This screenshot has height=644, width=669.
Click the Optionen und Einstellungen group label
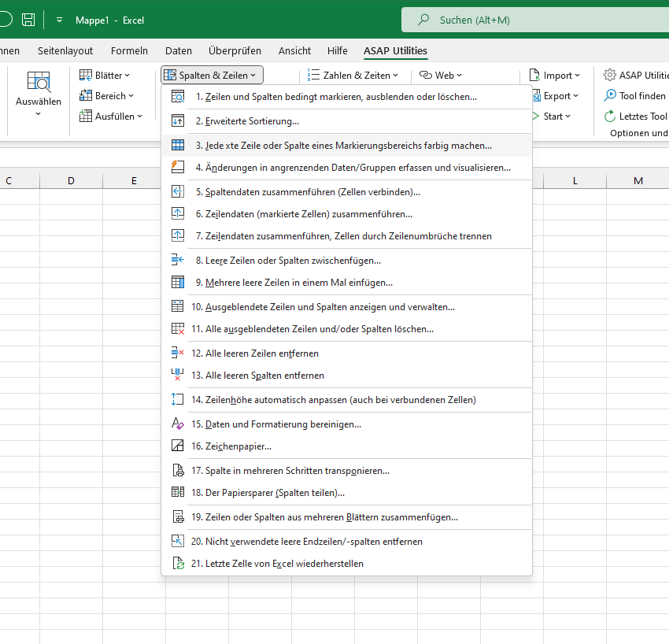pyautogui.click(x=639, y=133)
